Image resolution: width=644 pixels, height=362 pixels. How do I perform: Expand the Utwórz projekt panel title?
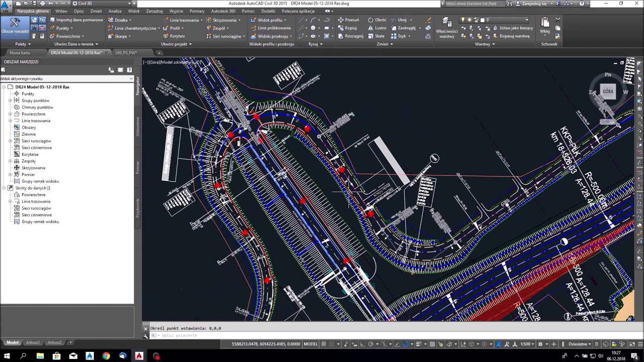click(x=176, y=44)
